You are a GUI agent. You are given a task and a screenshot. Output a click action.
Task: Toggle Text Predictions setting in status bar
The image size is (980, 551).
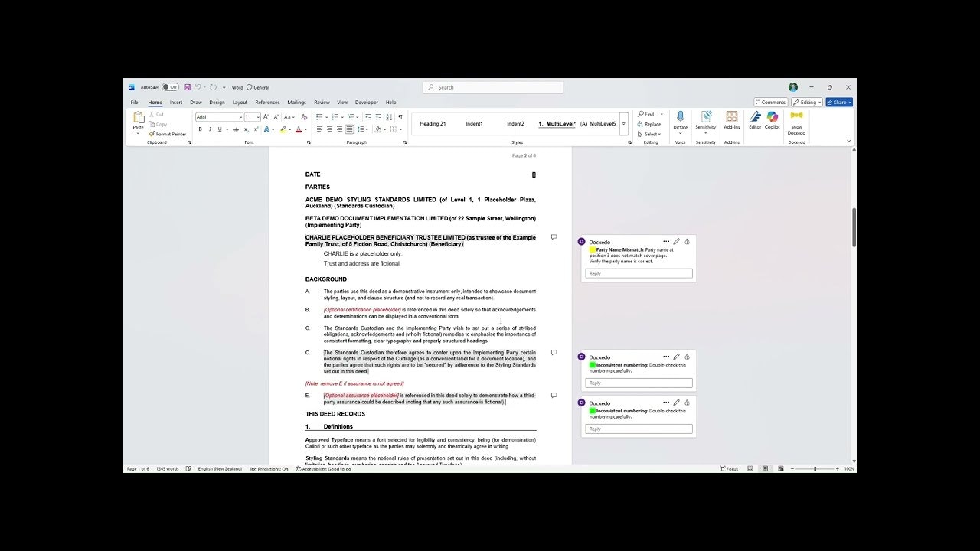[269, 468]
